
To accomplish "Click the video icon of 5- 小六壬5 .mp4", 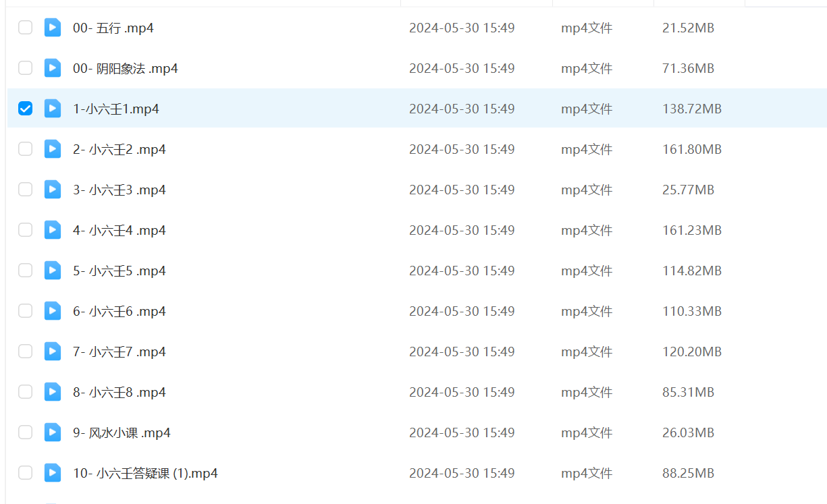I will click(x=53, y=271).
